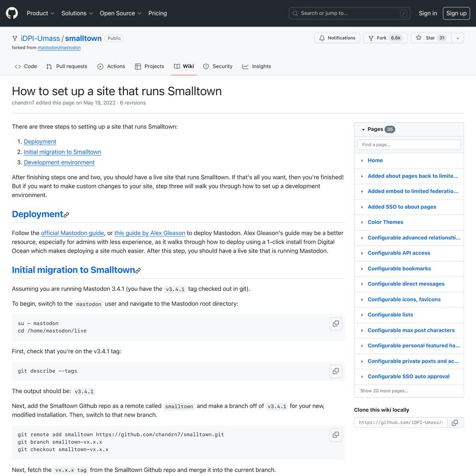Open the star lists dropdown arrow
This screenshot has width=476, height=476.
(x=458, y=38)
